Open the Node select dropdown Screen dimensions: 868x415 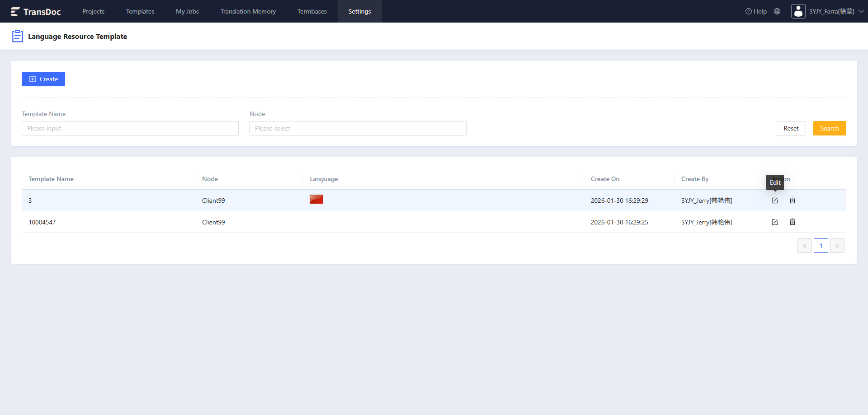click(358, 128)
